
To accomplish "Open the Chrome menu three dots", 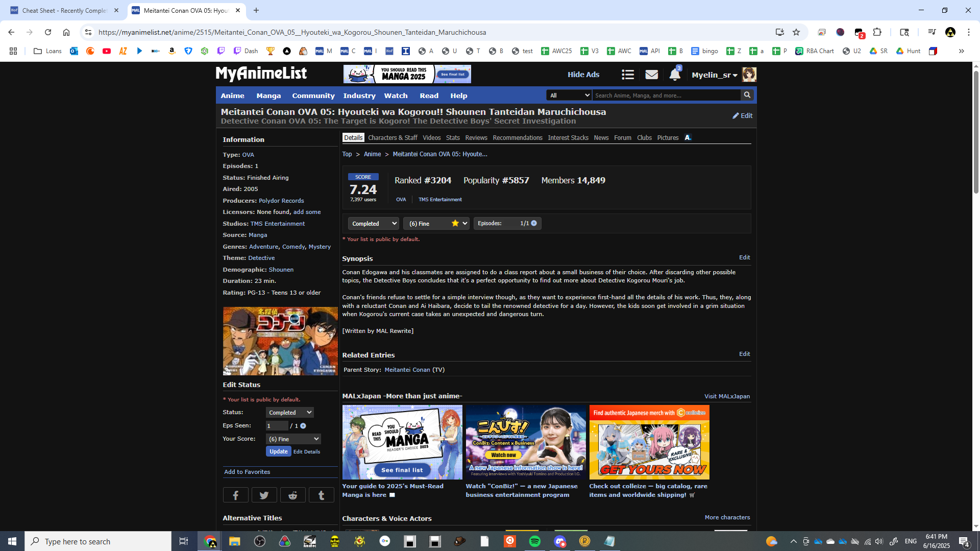I will click(x=969, y=32).
